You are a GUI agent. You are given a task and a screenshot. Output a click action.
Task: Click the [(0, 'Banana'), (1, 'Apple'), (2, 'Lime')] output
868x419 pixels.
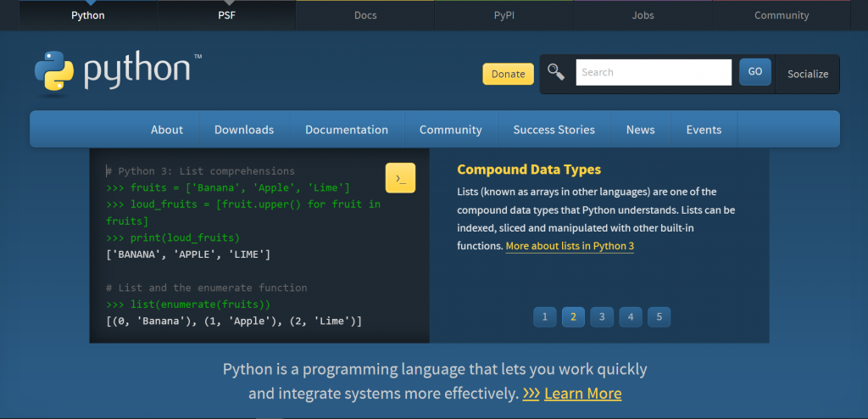click(x=234, y=321)
